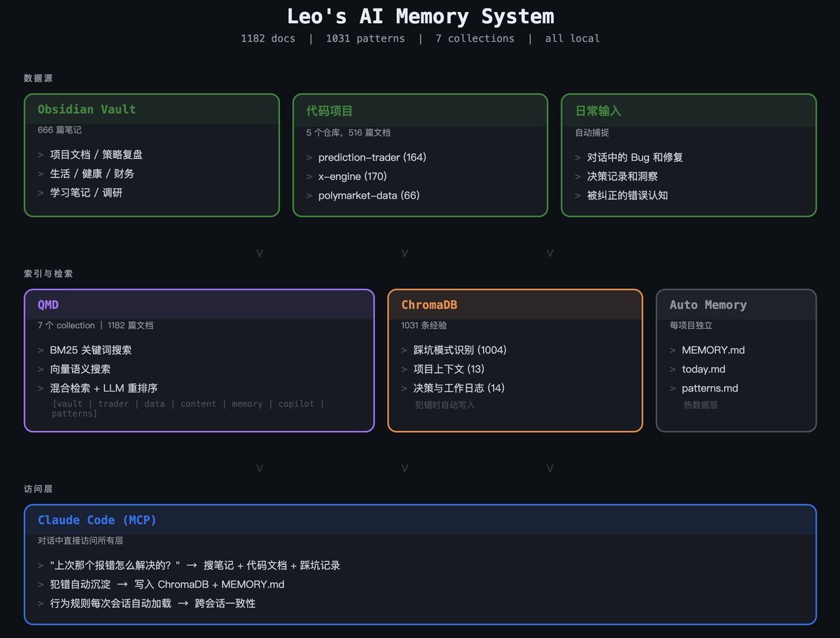This screenshot has width=840, height=638.
Task: Select the chevron before 向量语义搜索
Action: tap(41, 369)
